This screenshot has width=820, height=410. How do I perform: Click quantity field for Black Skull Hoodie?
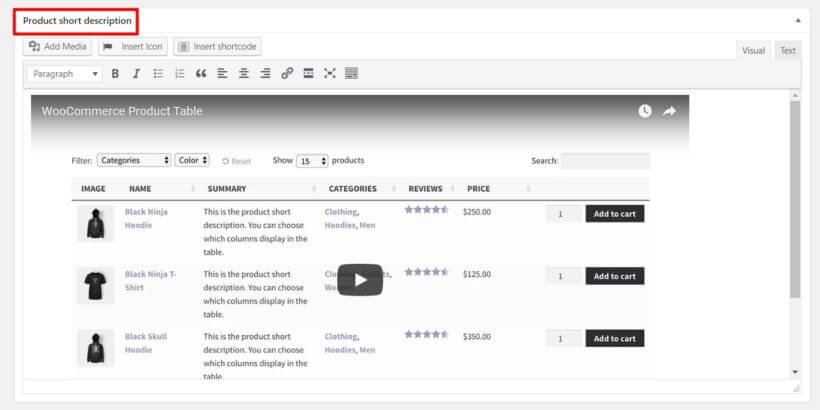point(563,338)
